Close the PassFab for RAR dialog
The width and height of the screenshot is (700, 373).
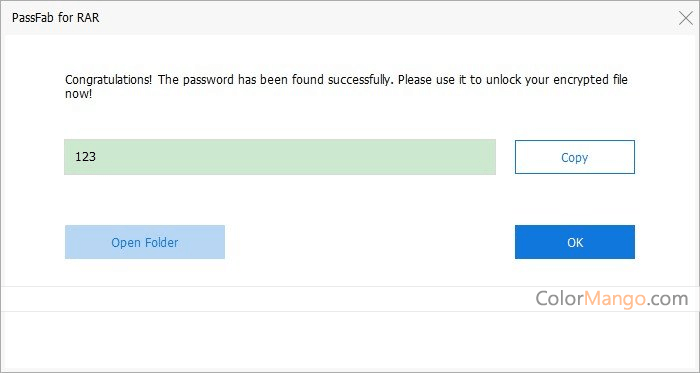pos(685,18)
